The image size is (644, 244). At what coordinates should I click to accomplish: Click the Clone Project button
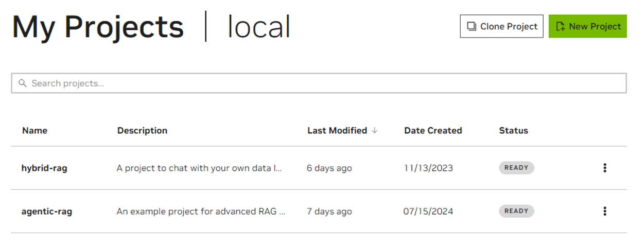[x=501, y=26]
